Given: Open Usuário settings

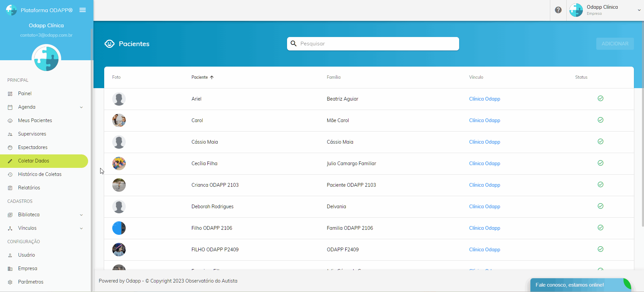Looking at the screenshot, I should 44,255.
